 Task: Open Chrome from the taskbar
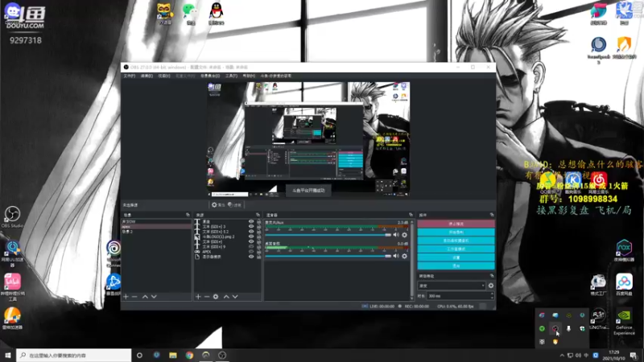(x=189, y=355)
